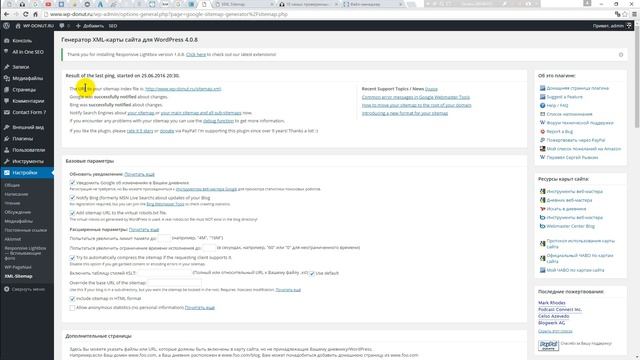Viewport: 640px width, 360px height.
Task: Toggle notify Google about changes checkbox
Action: coord(72,183)
